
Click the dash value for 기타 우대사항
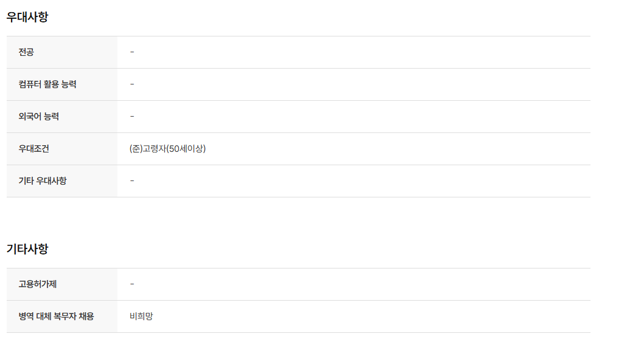[x=132, y=181]
